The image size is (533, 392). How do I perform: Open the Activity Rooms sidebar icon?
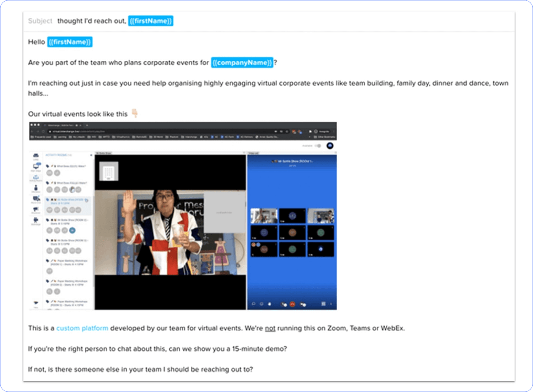[x=36, y=177]
